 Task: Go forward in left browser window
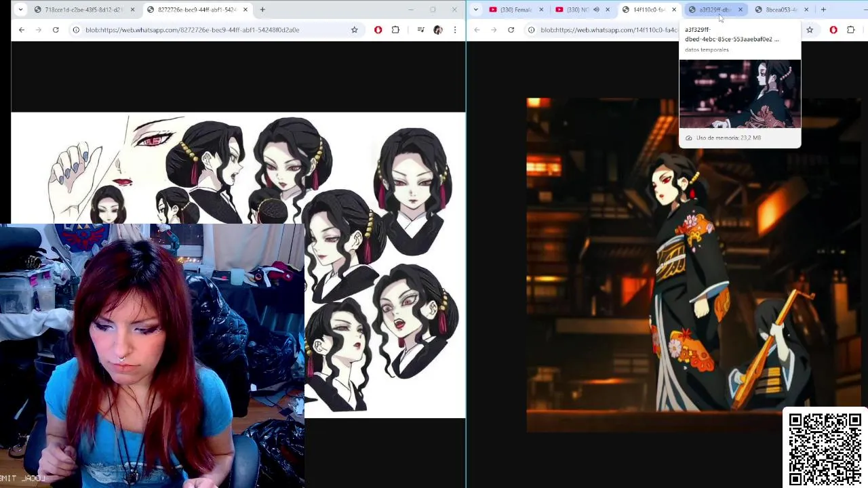point(39,30)
